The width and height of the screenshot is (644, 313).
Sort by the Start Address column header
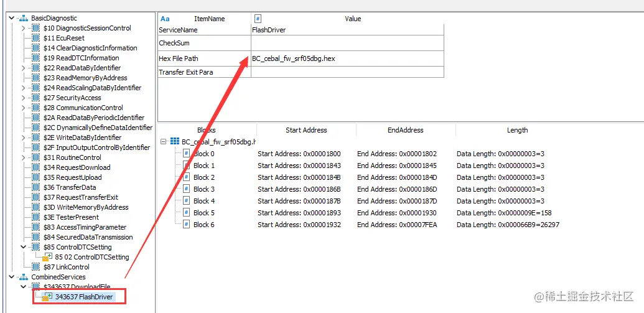[x=306, y=130]
